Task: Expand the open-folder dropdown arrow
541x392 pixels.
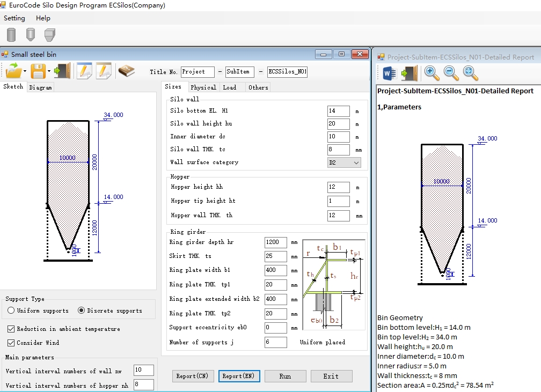Action: (25, 71)
